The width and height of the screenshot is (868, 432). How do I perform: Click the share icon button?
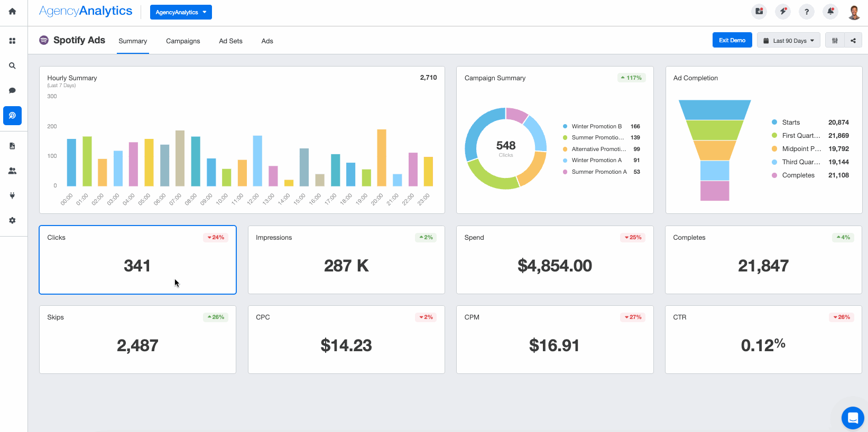(853, 41)
